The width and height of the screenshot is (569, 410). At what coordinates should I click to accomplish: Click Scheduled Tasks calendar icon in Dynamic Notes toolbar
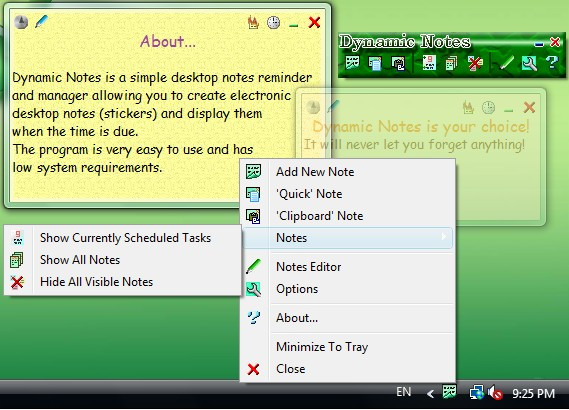coord(429,63)
